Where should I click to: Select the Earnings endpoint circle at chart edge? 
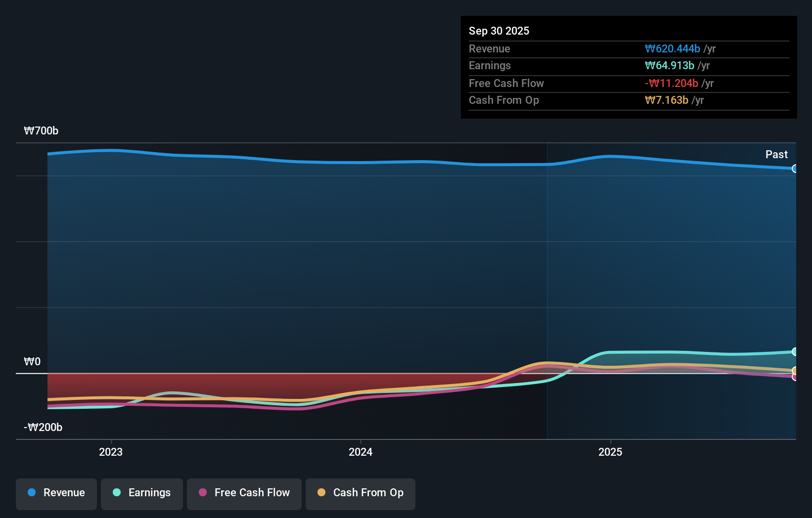(795, 351)
